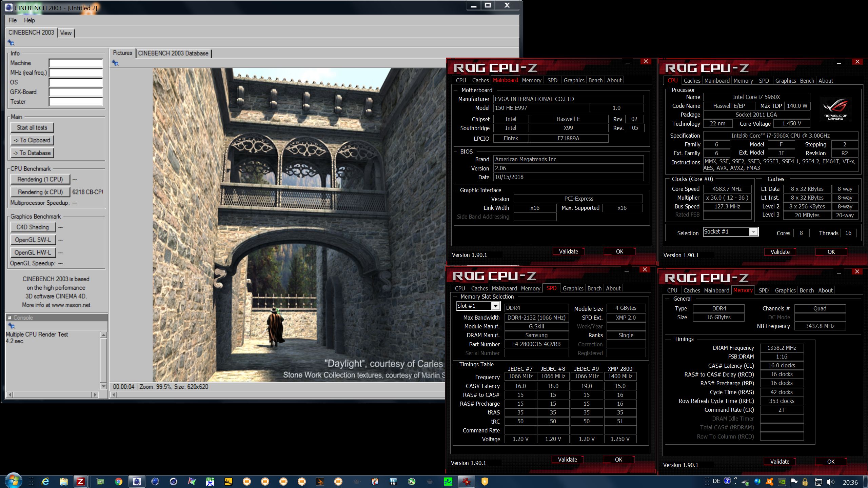Start the OpenGL SW-L test
Image resolution: width=868 pixels, height=488 pixels.
point(33,240)
